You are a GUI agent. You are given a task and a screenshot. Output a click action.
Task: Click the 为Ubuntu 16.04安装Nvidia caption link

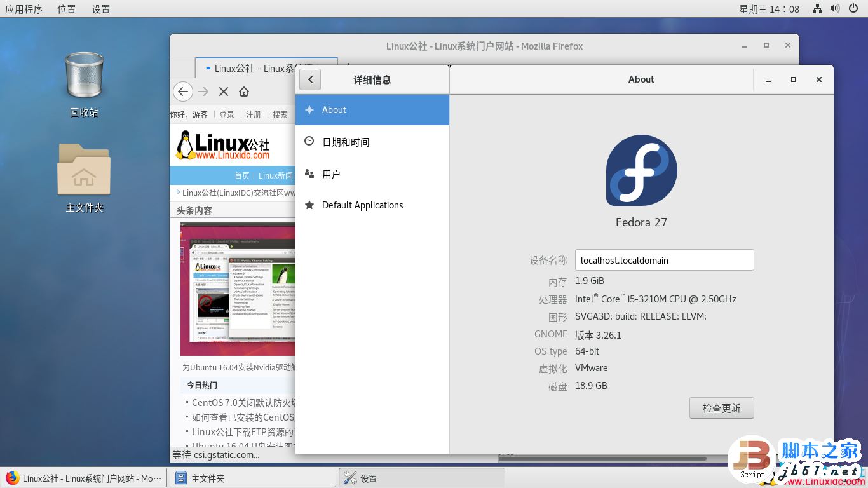pyautogui.click(x=239, y=367)
